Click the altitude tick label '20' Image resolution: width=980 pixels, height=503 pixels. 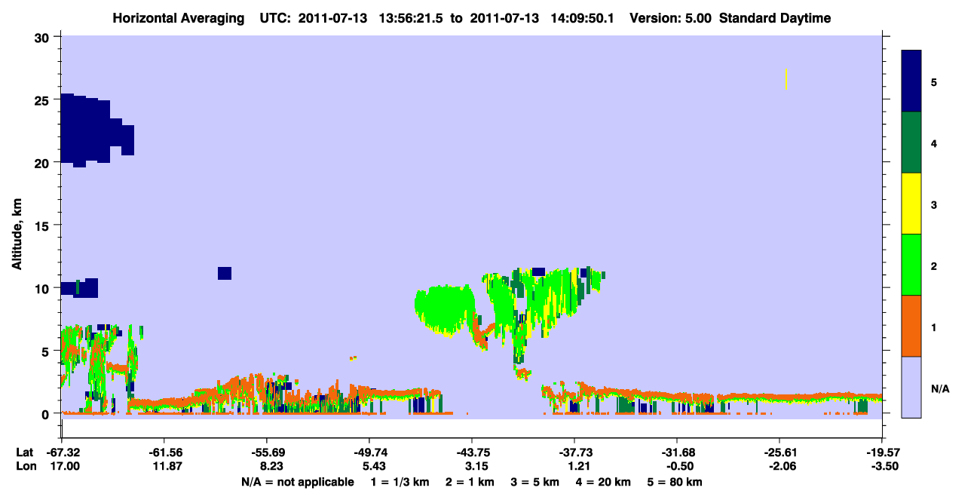click(44, 163)
